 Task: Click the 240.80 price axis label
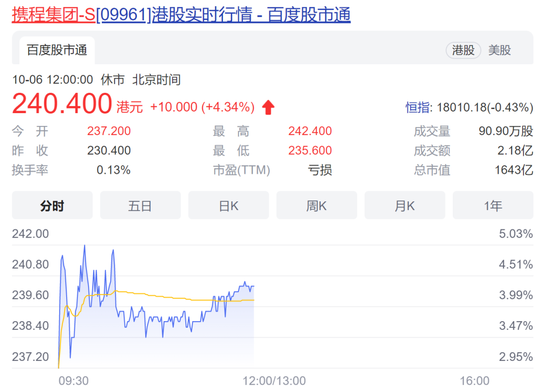pyautogui.click(x=31, y=264)
